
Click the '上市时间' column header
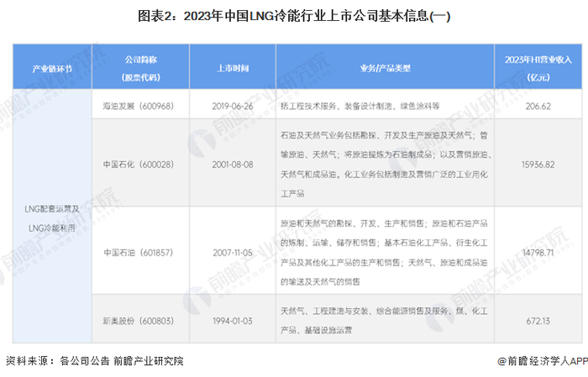(x=233, y=68)
